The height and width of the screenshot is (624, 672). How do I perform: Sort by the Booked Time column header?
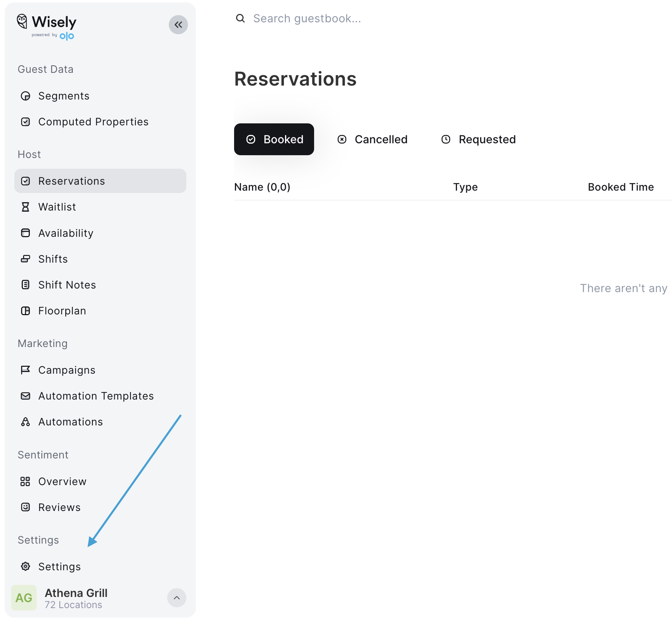[621, 187]
